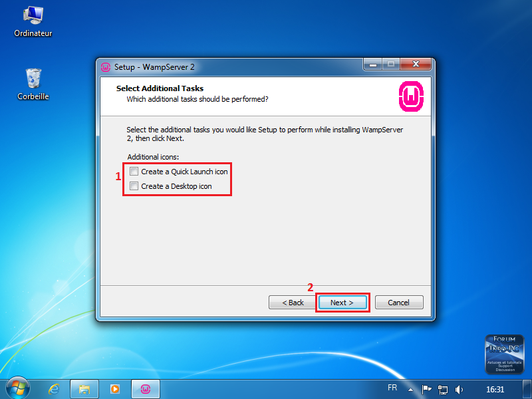The width and height of the screenshot is (532, 399).
Task: Check Create a Desktop icon option
Action: [134, 186]
